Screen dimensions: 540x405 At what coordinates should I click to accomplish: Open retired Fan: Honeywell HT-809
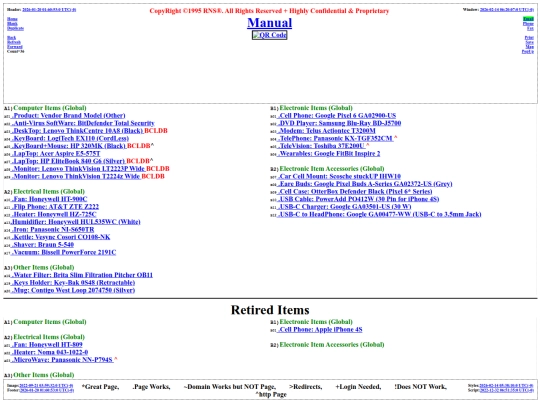point(47,344)
